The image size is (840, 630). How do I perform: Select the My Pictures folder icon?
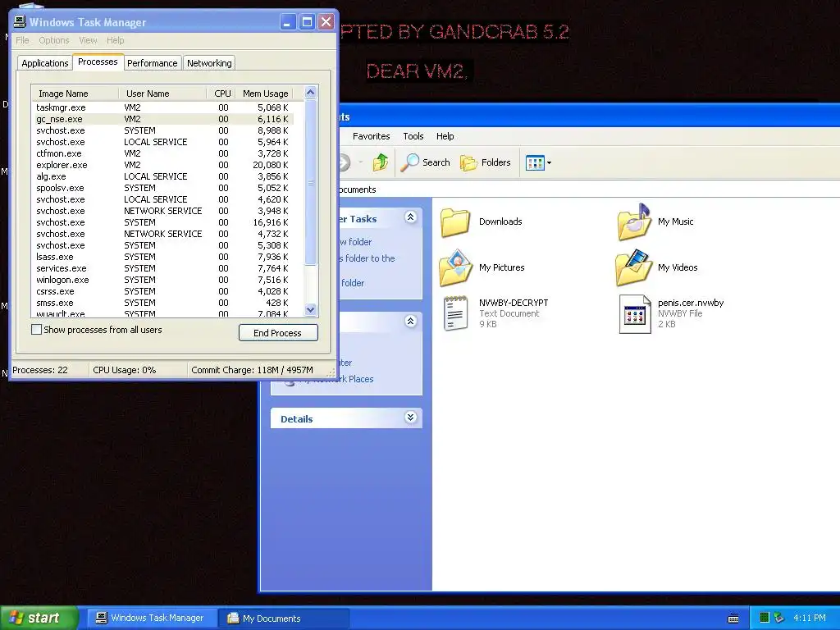click(x=455, y=268)
